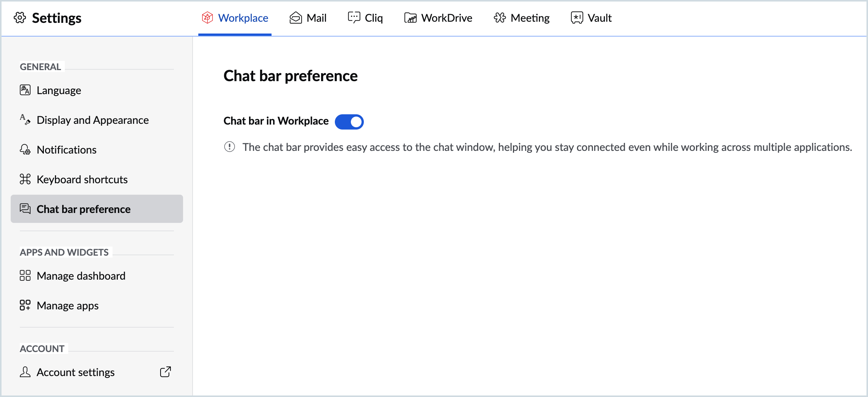Click the Workplace cube icon
The image size is (868, 397).
tap(207, 18)
